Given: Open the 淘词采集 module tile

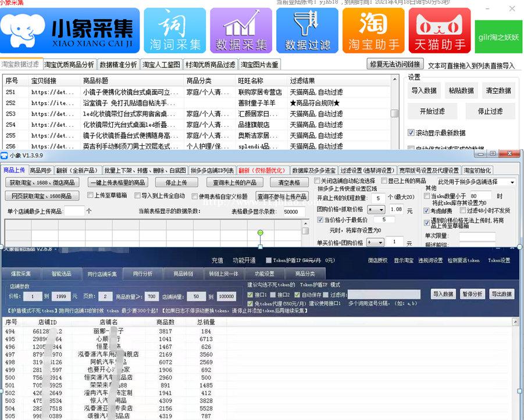Looking at the screenshot, I should tap(175, 31).
